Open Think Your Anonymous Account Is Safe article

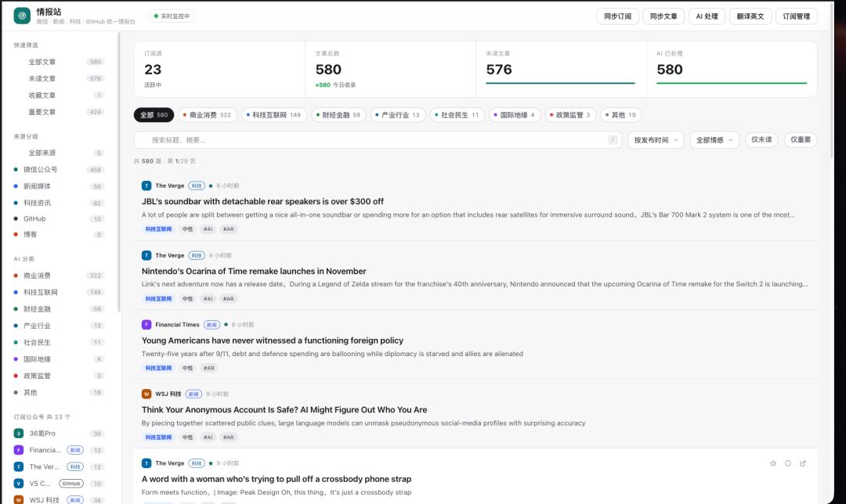point(284,409)
